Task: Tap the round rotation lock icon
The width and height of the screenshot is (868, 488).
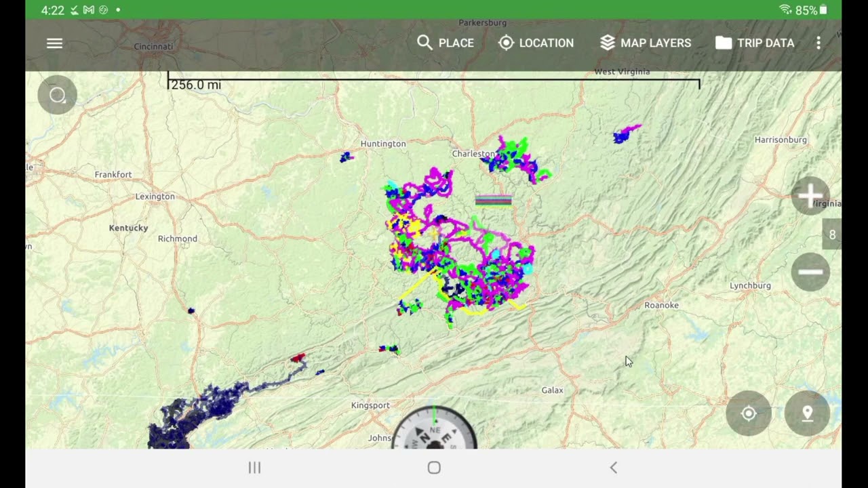Action: click(x=58, y=95)
